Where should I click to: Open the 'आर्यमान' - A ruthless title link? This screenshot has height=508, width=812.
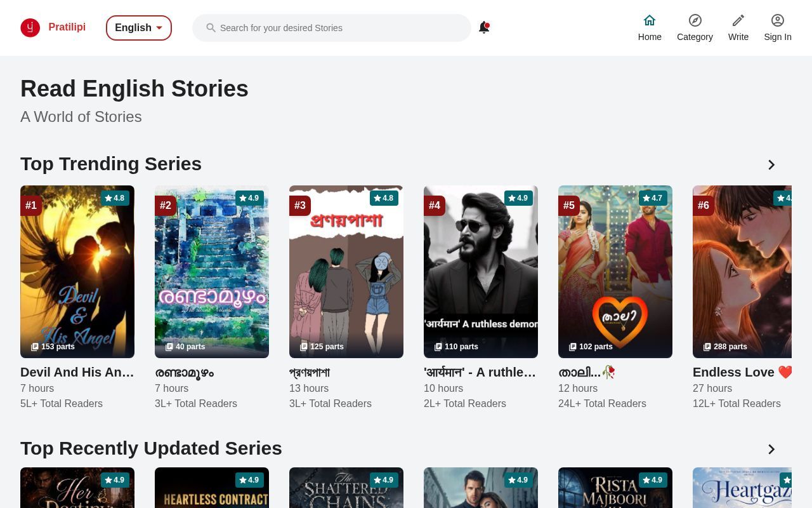point(480,372)
